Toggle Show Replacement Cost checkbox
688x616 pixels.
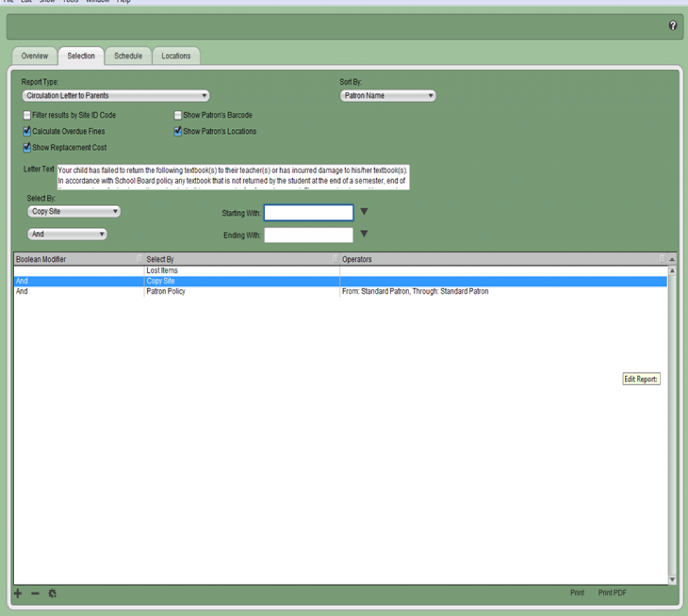[x=27, y=147]
